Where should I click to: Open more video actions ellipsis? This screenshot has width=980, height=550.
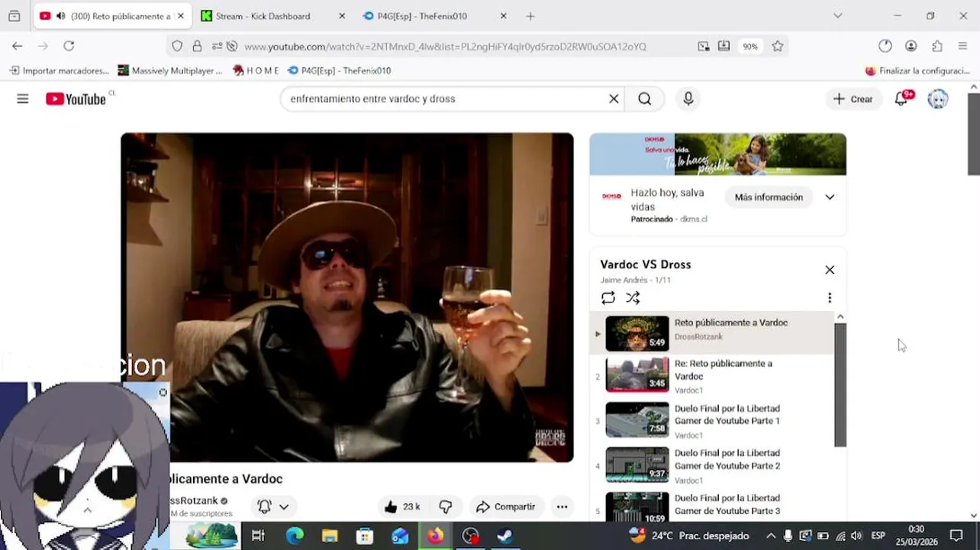[x=563, y=506]
